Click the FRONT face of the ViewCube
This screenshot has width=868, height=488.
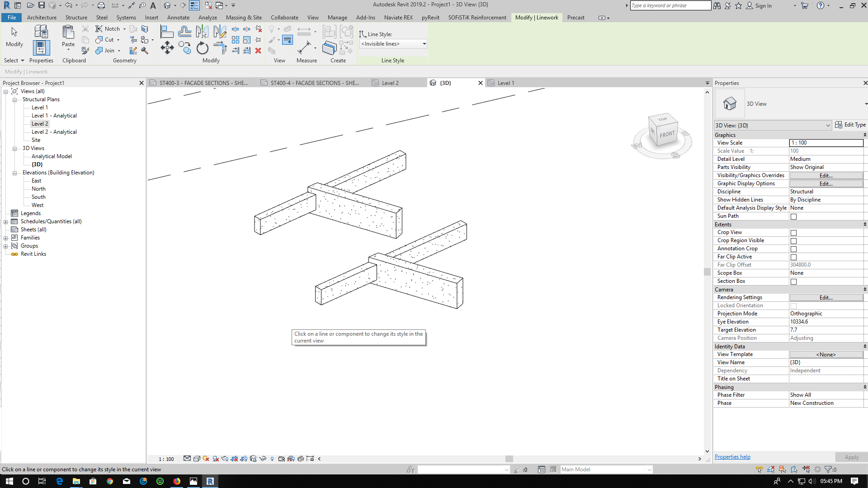(668, 134)
